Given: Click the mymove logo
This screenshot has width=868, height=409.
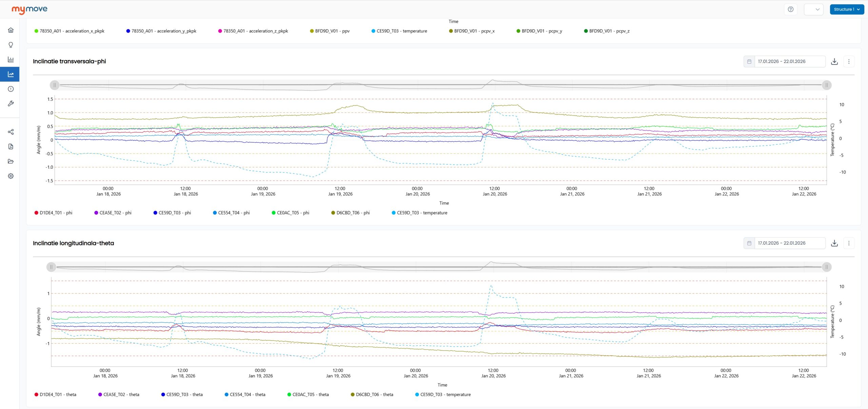Looking at the screenshot, I should (x=29, y=9).
